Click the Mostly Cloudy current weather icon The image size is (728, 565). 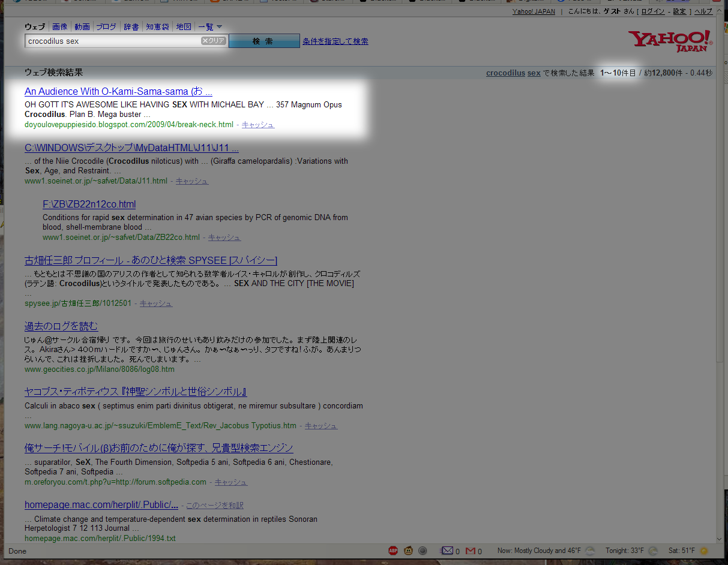590,551
